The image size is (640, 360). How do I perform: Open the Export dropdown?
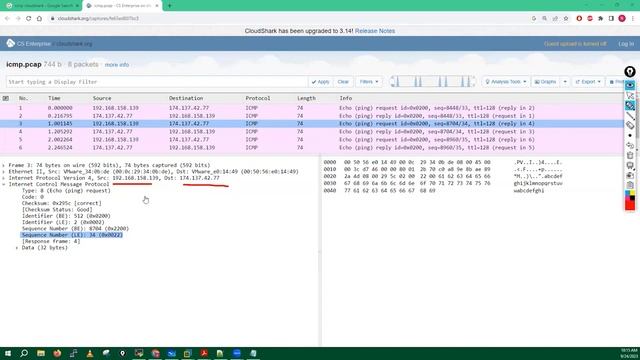[x=588, y=82]
